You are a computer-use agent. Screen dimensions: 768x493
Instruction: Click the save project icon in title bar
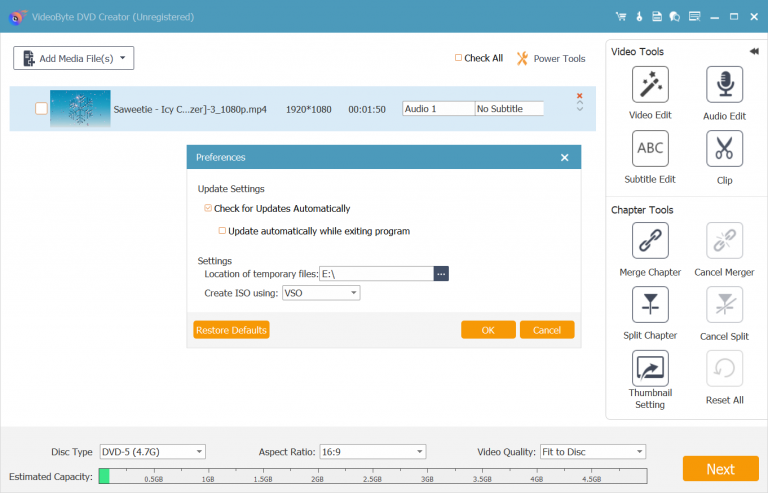[x=657, y=17]
